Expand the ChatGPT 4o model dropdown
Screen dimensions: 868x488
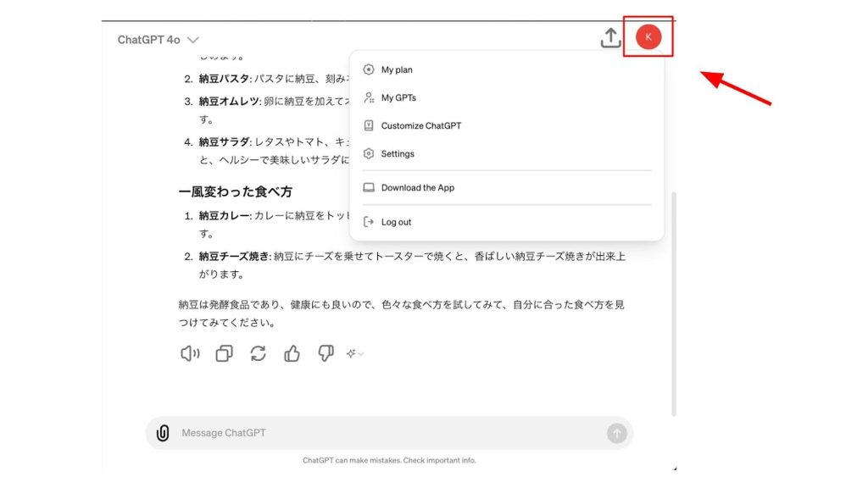[x=159, y=40]
